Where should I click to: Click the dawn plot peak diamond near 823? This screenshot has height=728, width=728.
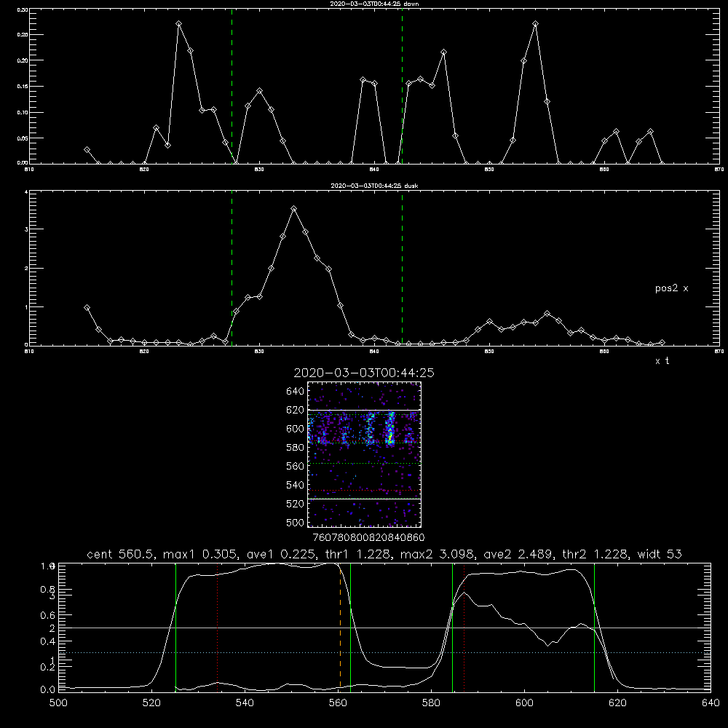[179, 24]
